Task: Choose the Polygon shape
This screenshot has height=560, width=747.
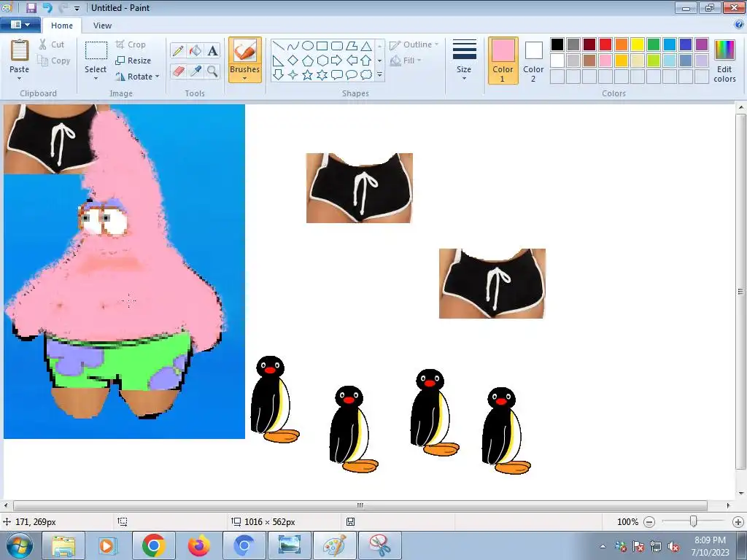Action: [352, 46]
